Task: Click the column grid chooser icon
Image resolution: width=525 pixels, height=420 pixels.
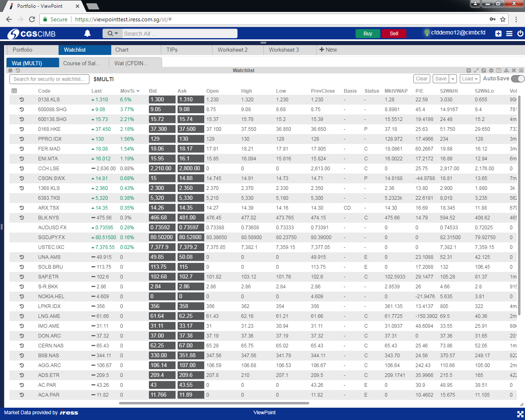Action: pyautogui.click(x=14, y=91)
